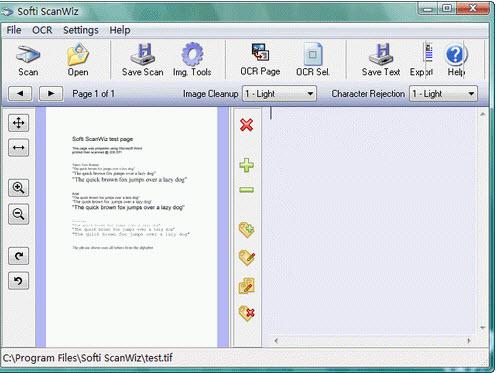Click the green plus icon
The width and height of the screenshot is (497, 373).
(x=247, y=165)
